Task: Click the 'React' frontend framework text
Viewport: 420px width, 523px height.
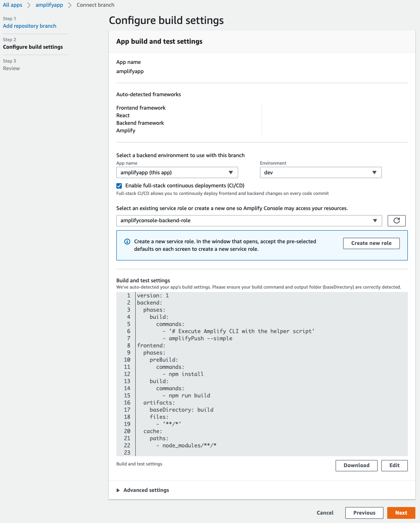Action: pyautogui.click(x=123, y=116)
